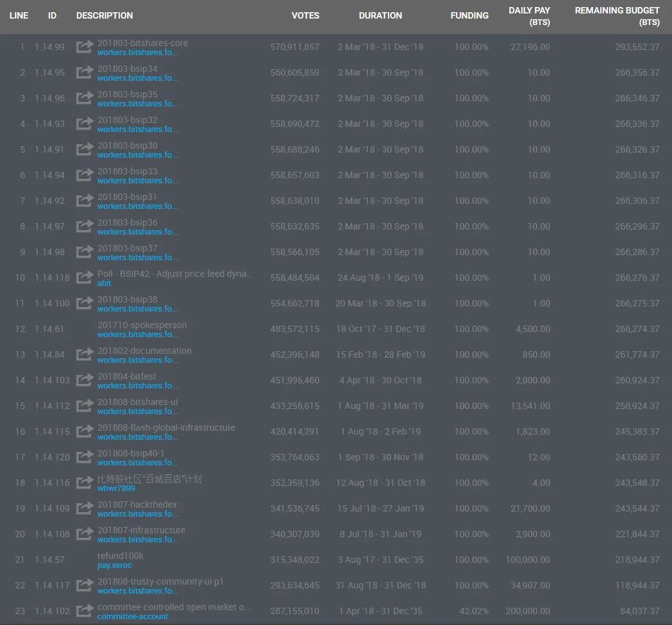Click remaining budget 118,944.37
This screenshot has width=672, height=625.
pyautogui.click(x=638, y=585)
